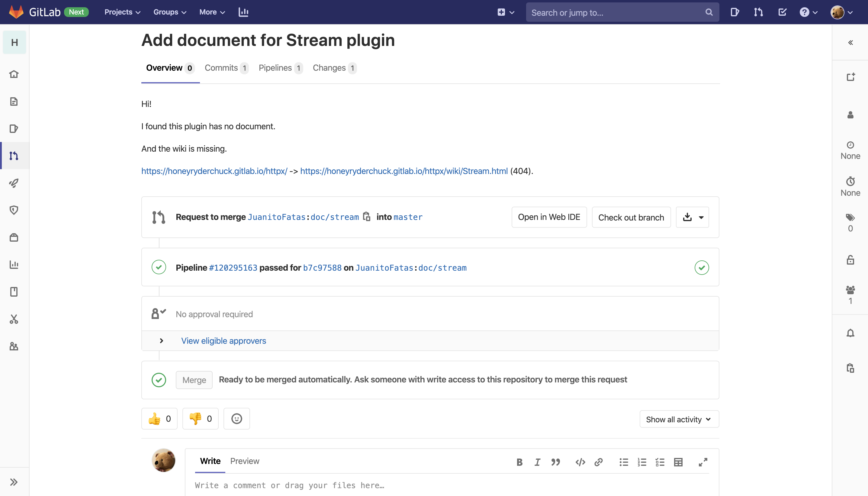Add a numbered list in comment editor
This screenshot has width=868, height=496.
642,462
